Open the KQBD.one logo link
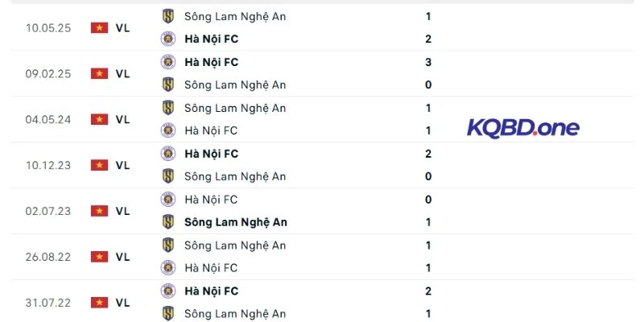This screenshot has height=322, width=644. click(523, 127)
